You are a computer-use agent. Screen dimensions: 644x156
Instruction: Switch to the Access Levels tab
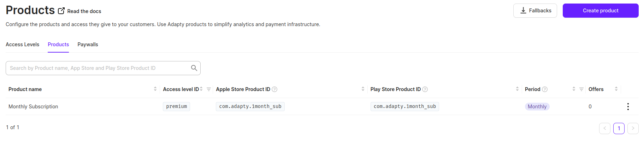22,44
